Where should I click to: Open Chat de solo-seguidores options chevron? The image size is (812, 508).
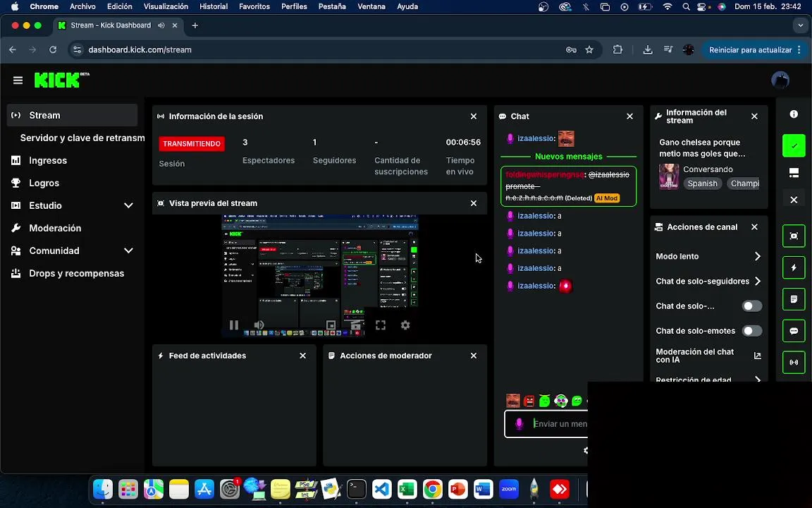pos(757,281)
